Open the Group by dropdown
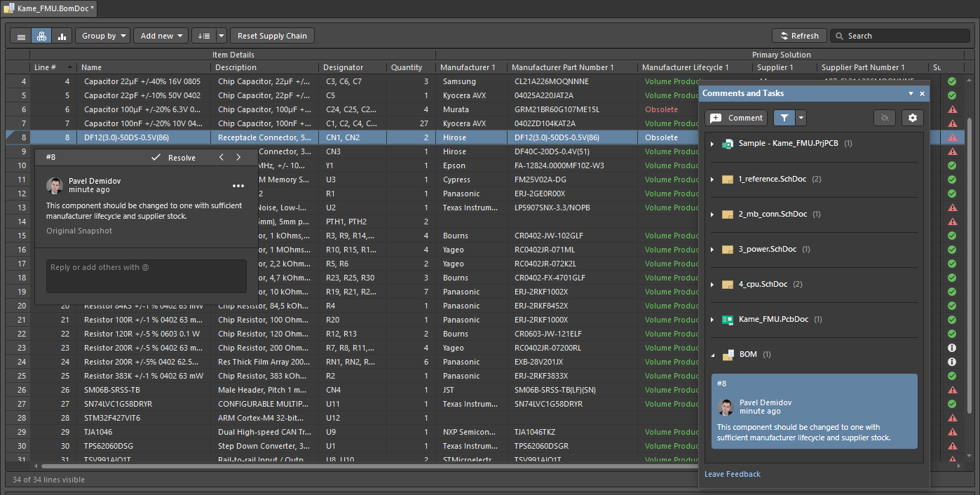 [x=104, y=36]
